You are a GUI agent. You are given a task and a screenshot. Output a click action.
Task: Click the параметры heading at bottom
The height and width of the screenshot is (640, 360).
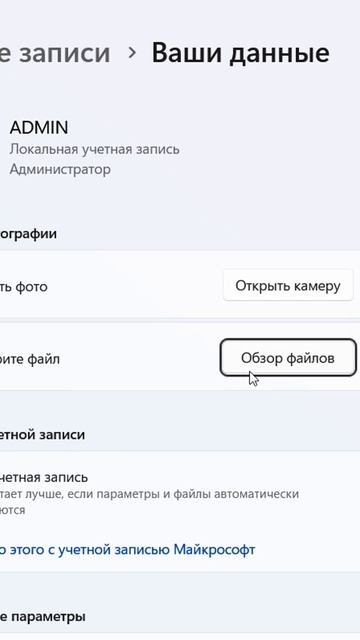point(43,616)
